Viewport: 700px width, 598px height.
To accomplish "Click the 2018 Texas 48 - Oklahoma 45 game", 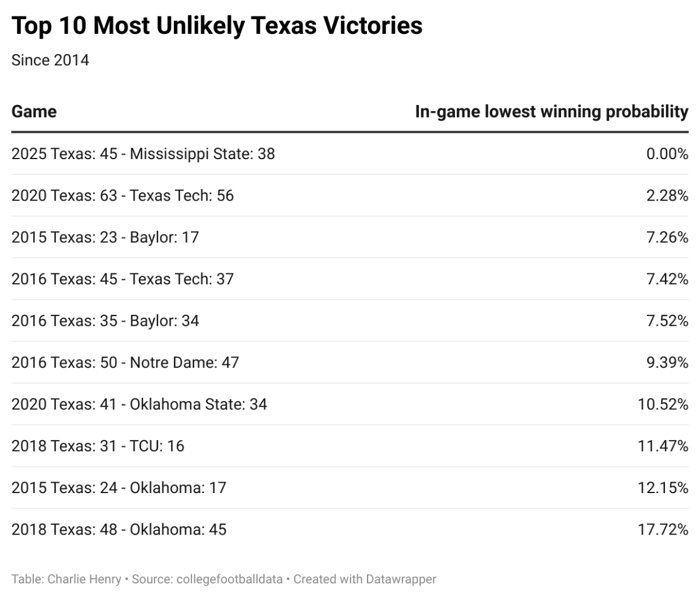I will tap(118, 529).
